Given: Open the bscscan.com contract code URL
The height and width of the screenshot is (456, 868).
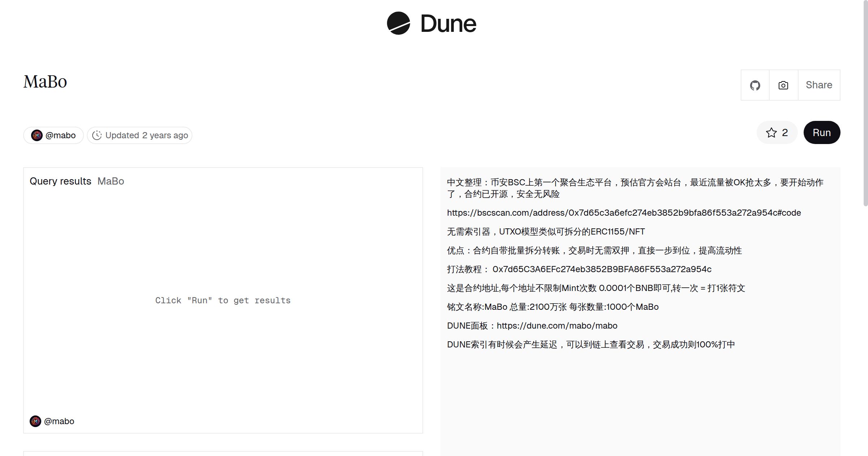Looking at the screenshot, I should tap(624, 213).
